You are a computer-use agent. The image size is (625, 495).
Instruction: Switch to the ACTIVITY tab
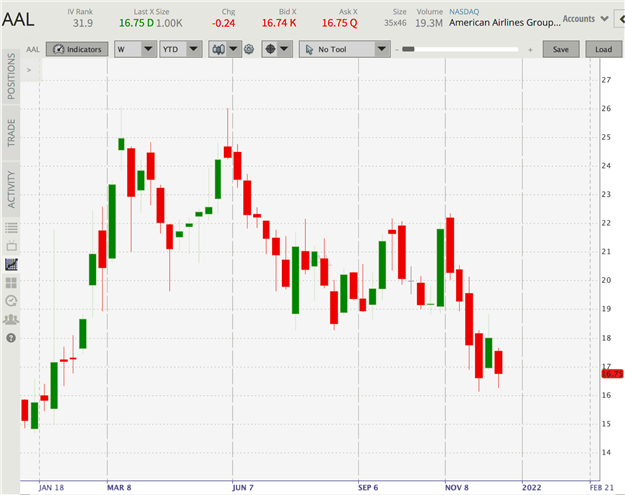pyautogui.click(x=12, y=187)
